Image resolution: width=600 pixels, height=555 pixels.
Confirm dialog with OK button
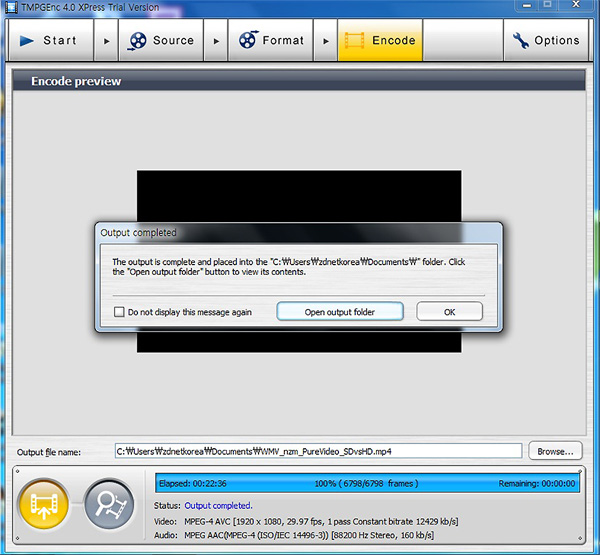click(x=450, y=312)
